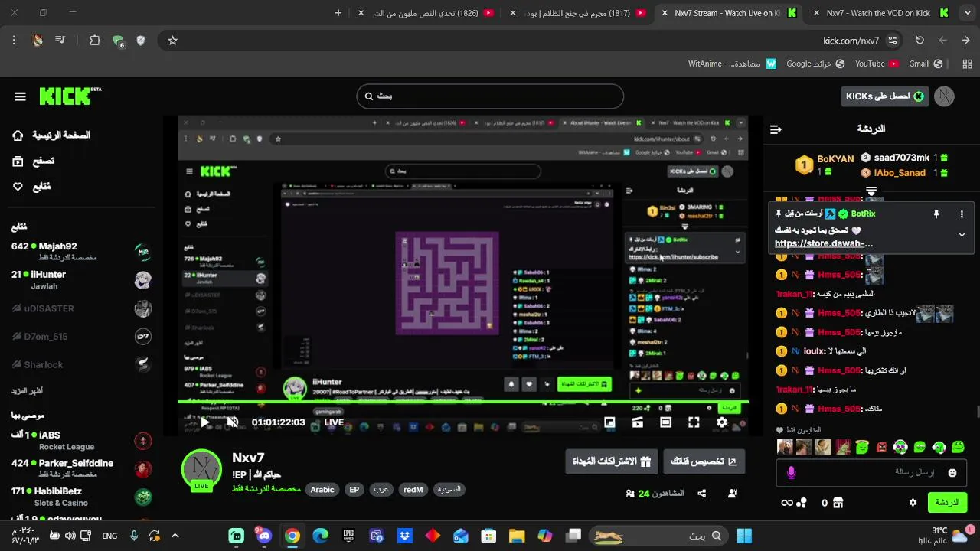Screen dimensions: 980x551
Task: Open Discord from the taskbar
Action: tap(264, 536)
